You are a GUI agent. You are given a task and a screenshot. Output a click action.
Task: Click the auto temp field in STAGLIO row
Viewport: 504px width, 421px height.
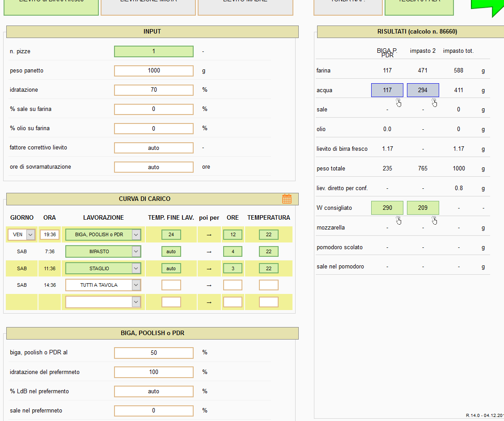tap(171, 268)
